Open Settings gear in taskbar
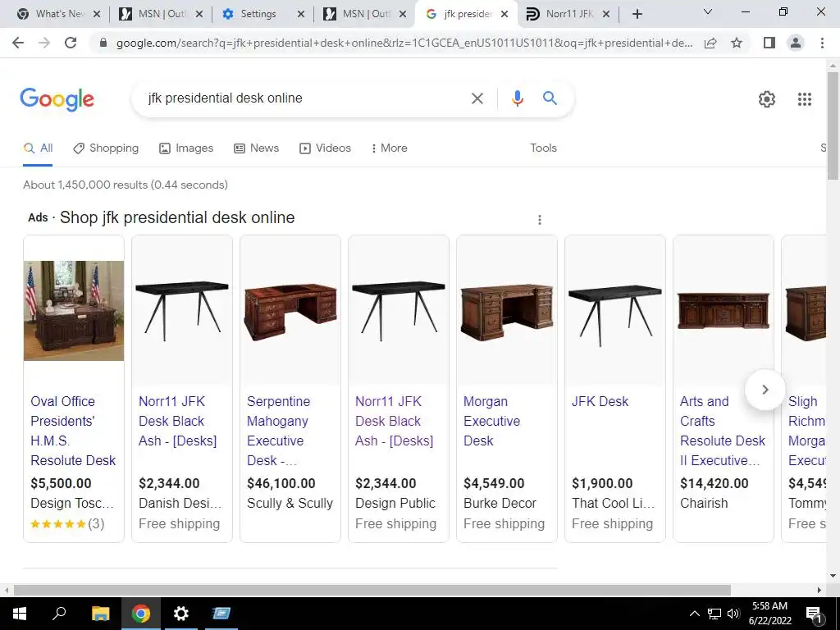Viewport: 840px width, 630px height. pos(181,614)
